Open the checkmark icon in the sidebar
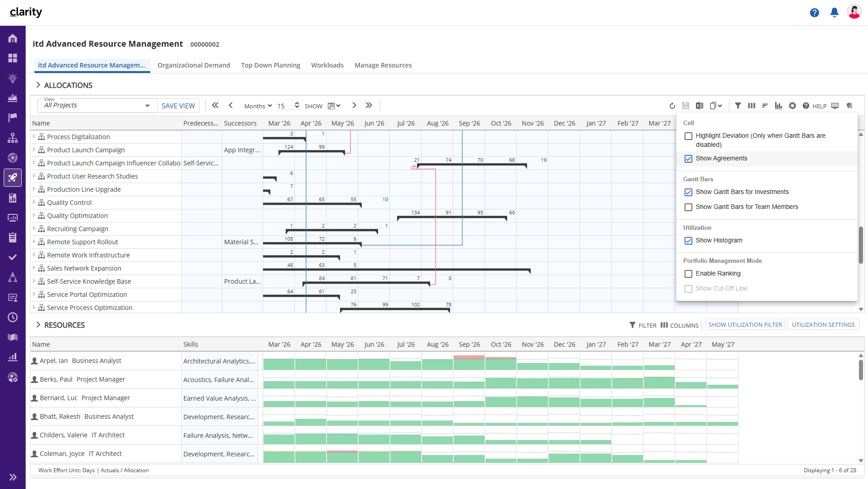This screenshot has height=489, width=868. coord(13,257)
